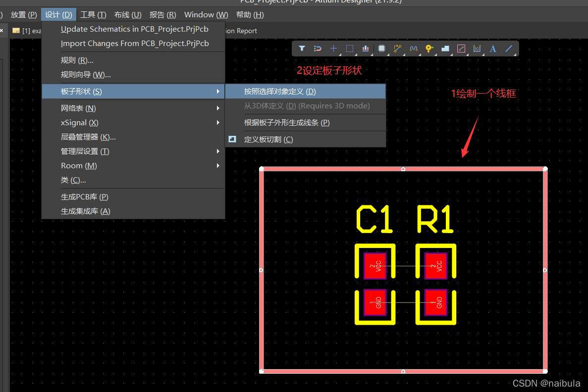The image size is (588, 392).
Task: Open 规则向导 (W)... wizard
Action: pyautogui.click(x=133, y=75)
